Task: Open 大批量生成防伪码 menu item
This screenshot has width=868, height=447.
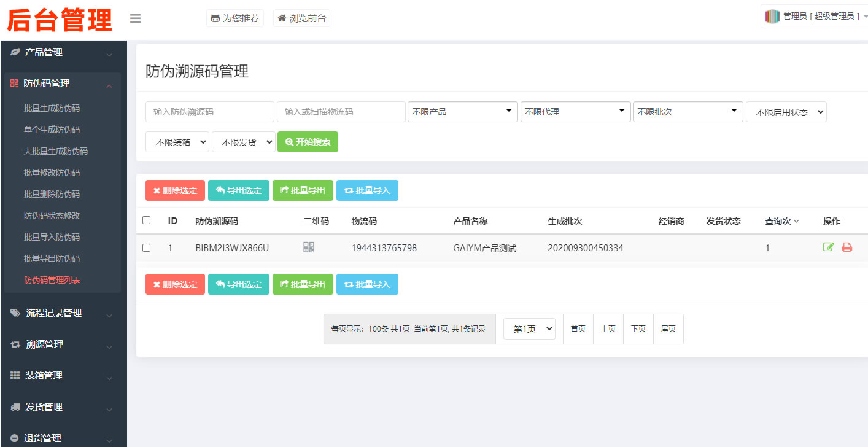Action: click(x=56, y=151)
